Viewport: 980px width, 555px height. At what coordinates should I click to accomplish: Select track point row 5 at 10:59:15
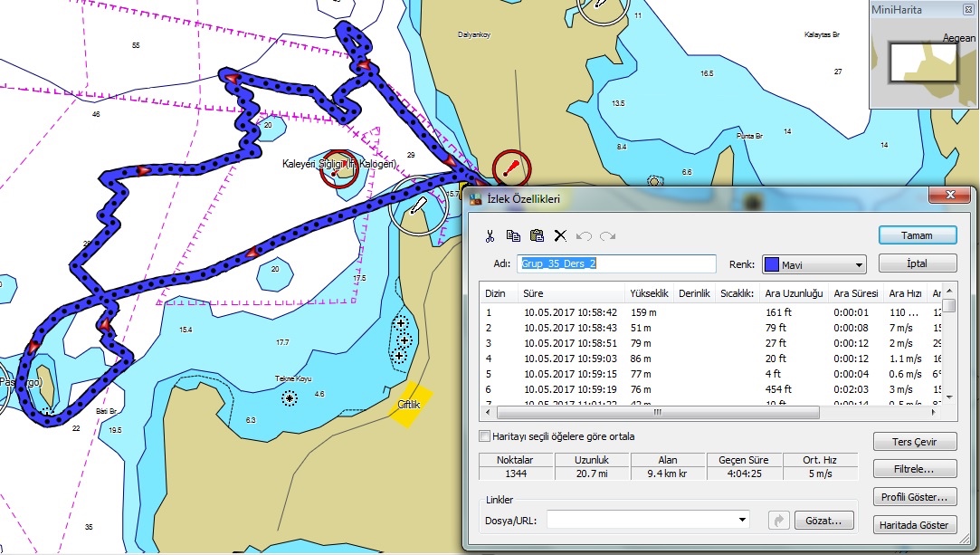712,374
